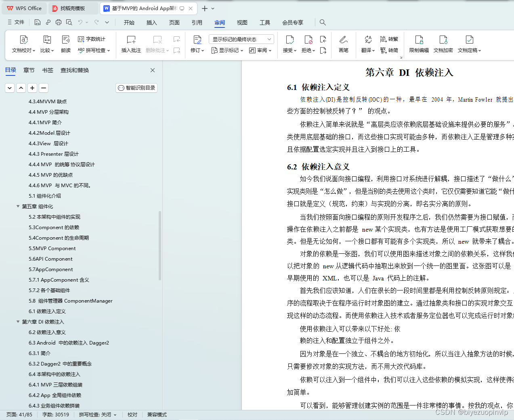Convert text with 转简 button
The width and height of the screenshot is (514, 420).
(389, 50)
